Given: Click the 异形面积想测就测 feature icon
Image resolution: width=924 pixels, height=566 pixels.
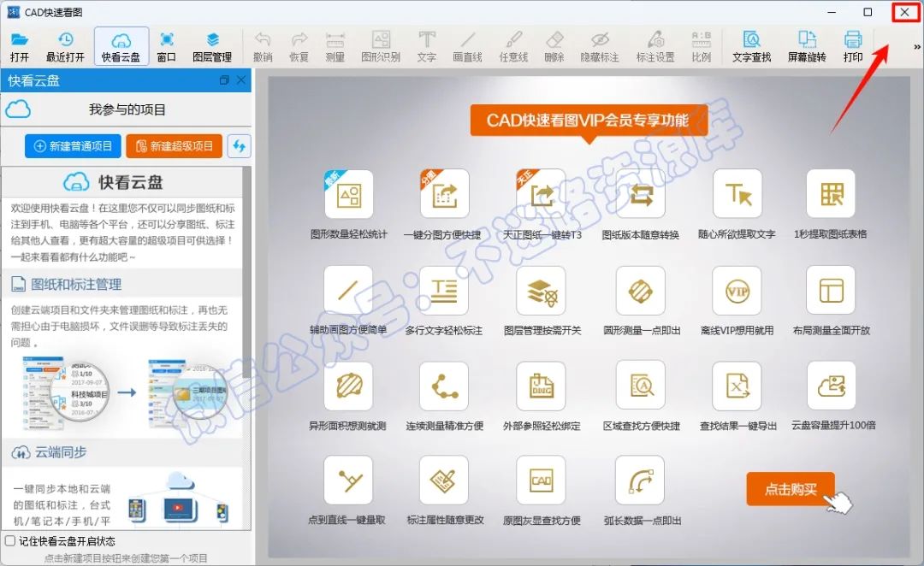Looking at the screenshot, I should pyautogui.click(x=348, y=386).
